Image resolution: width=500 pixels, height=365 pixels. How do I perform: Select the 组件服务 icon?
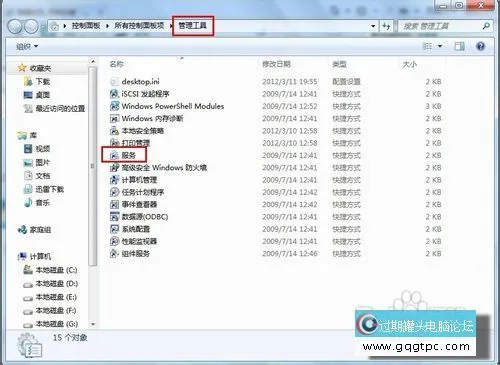point(114,254)
